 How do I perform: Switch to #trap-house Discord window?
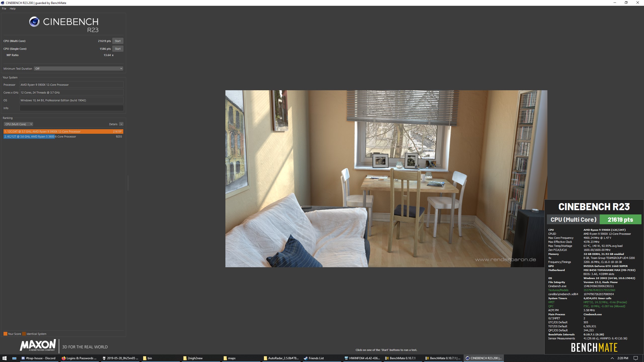click(38, 358)
